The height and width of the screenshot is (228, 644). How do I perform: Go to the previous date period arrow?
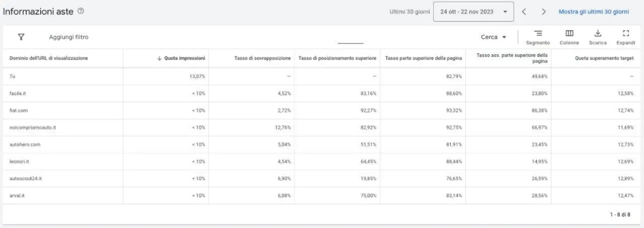524,11
